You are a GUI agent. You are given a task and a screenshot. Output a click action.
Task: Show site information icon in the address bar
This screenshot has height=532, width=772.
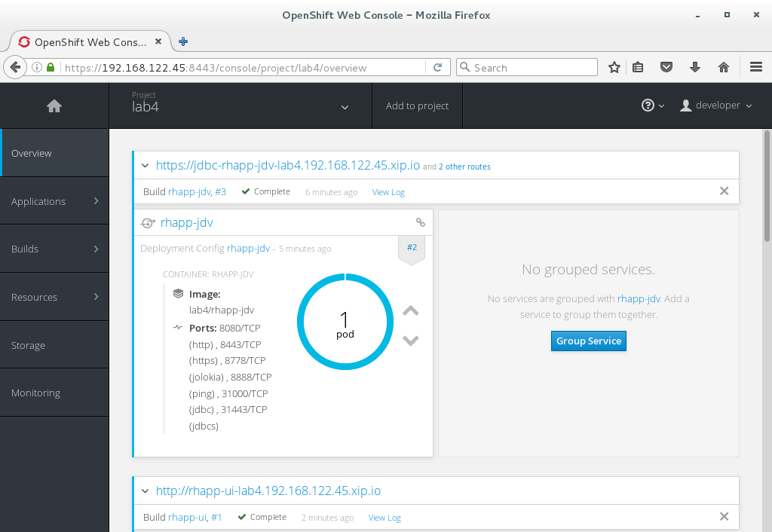pyautogui.click(x=37, y=67)
